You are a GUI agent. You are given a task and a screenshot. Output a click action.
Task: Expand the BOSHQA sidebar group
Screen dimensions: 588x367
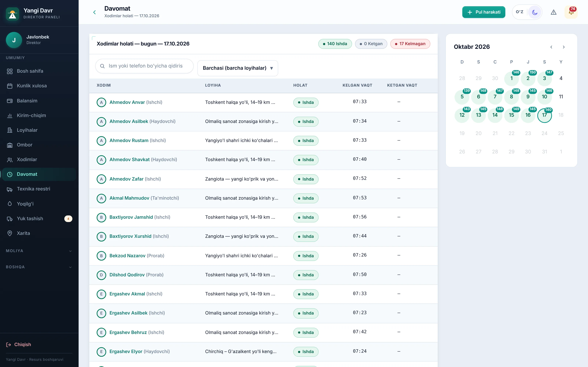(x=39, y=267)
